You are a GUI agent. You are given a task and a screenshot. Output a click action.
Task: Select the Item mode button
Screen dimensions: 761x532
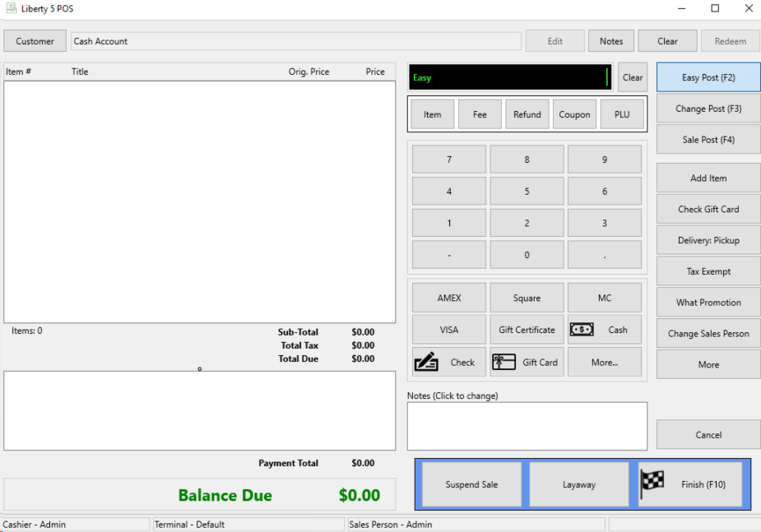tap(433, 114)
